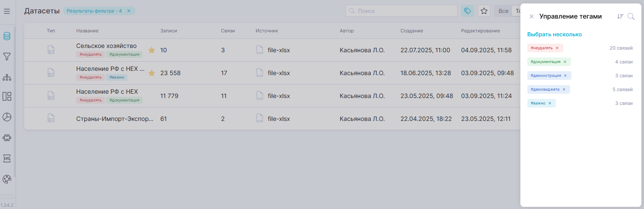Image resolution: width=644 pixels, height=209 pixels.
Task: Click the tag search magnifier icon
Action: click(631, 16)
